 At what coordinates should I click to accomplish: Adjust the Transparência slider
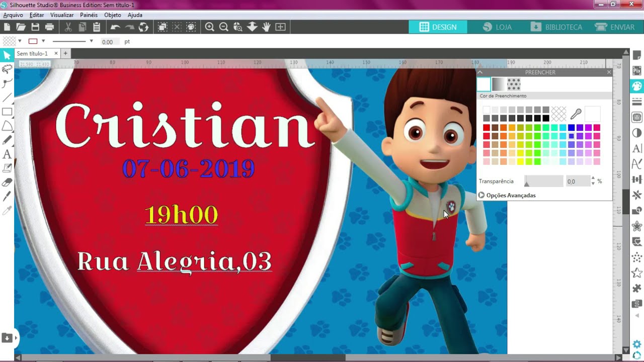543,181
